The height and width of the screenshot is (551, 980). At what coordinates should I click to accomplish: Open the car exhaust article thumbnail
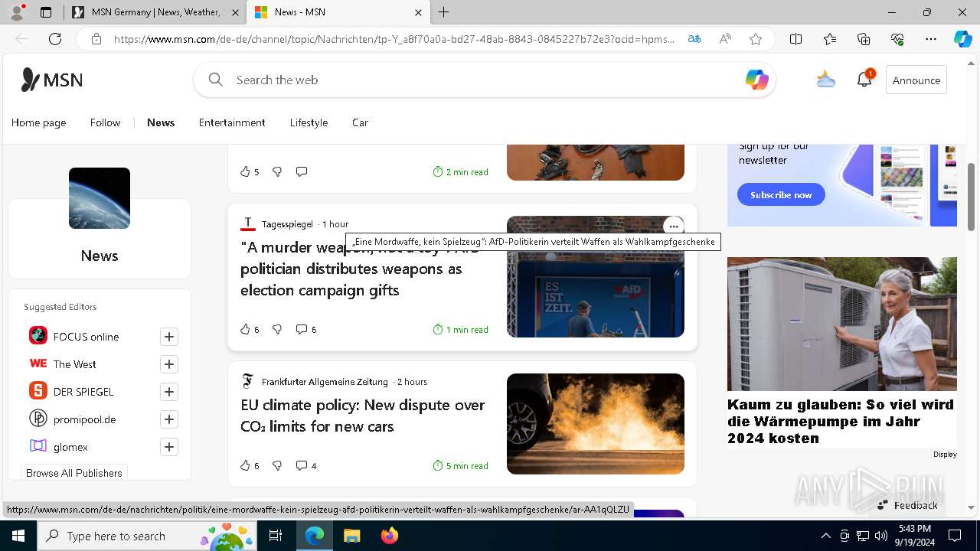(596, 424)
